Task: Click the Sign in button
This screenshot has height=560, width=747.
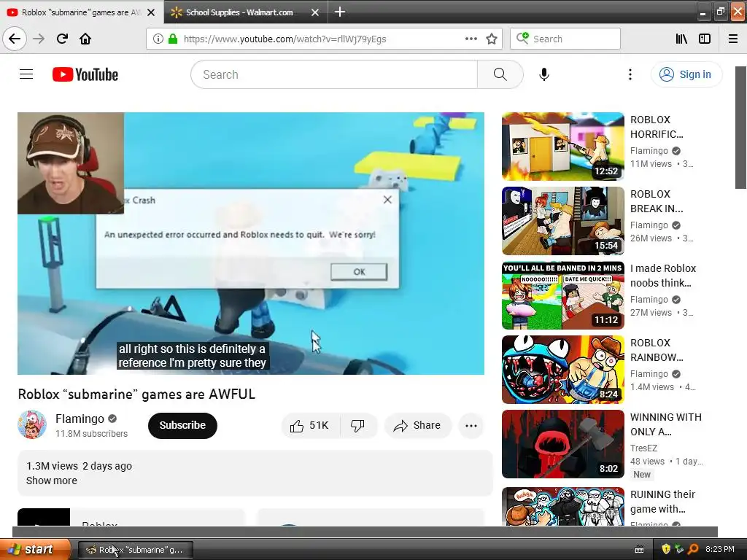Action: coord(686,74)
